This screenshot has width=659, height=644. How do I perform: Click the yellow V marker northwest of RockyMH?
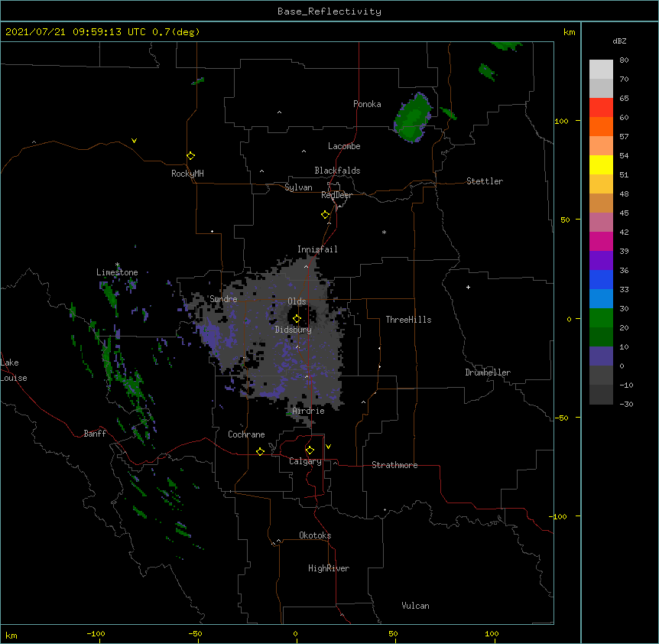134,141
